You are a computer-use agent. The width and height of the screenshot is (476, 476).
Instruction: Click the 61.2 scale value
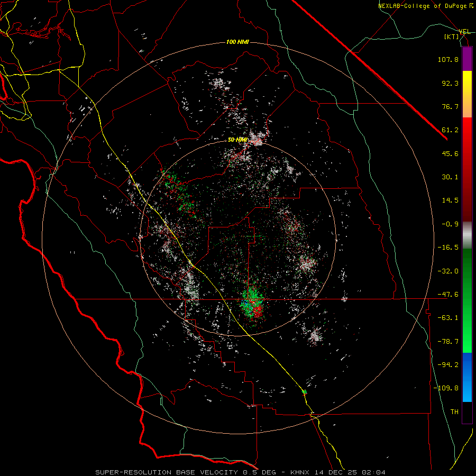[x=450, y=130]
